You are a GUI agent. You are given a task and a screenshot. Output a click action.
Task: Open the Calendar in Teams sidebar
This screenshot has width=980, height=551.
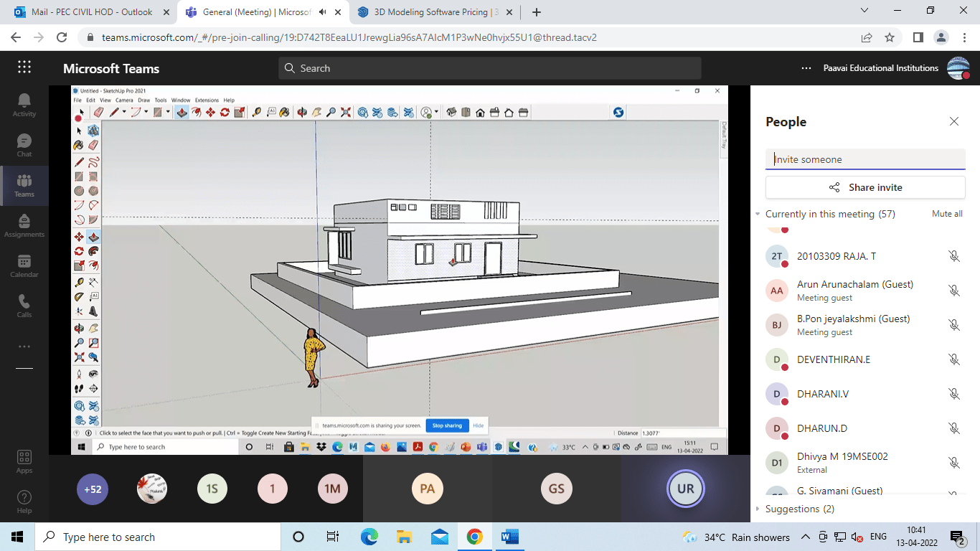pos(24,265)
